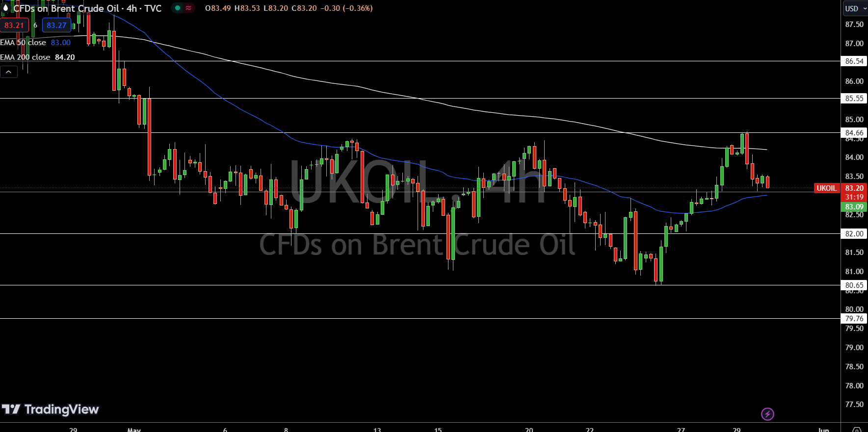Screen dimensions: 868x432
Task: Click the red 83.20 last price label
Action: coord(854,188)
